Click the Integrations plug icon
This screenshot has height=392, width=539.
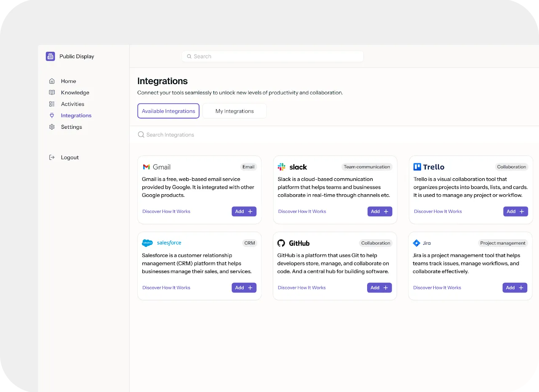point(52,115)
